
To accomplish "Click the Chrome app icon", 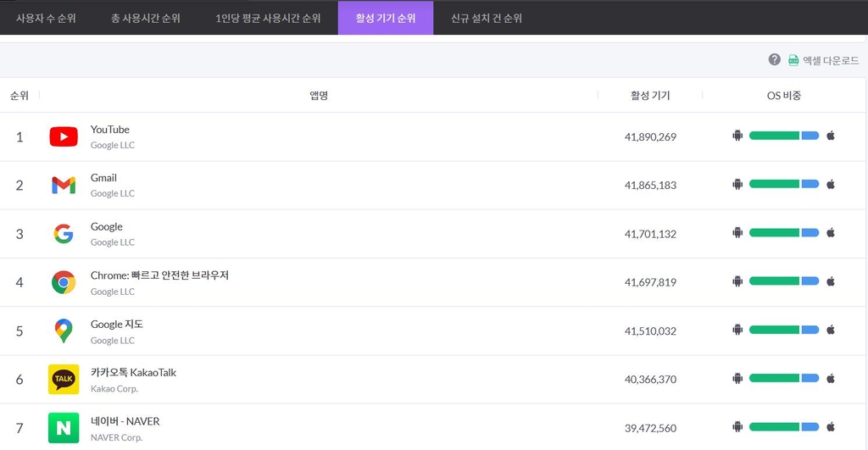I will point(64,282).
